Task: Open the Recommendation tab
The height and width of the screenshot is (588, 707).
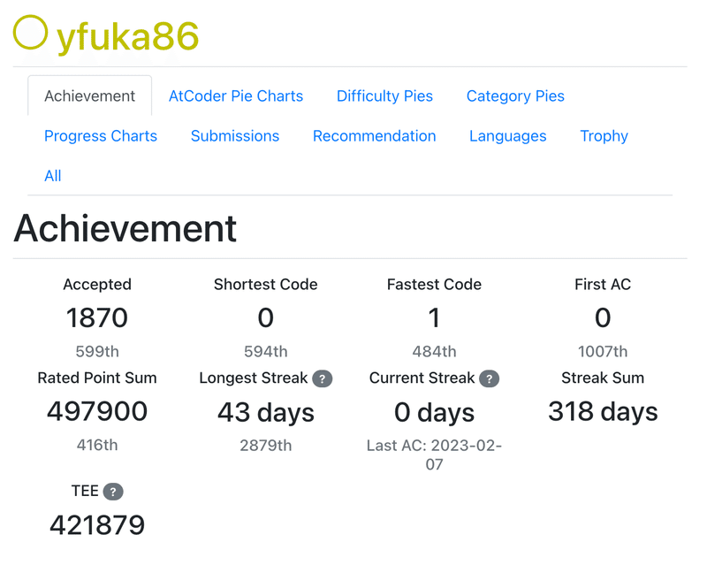Action: tap(375, 136)
